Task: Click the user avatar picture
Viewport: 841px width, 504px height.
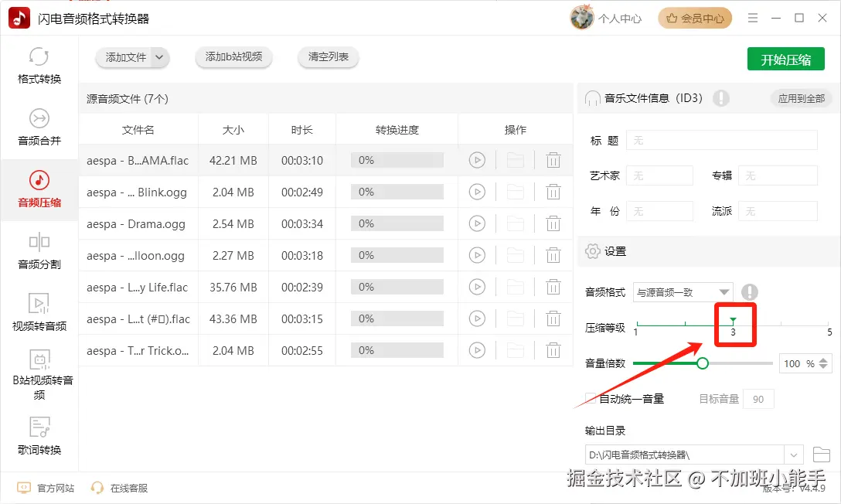Action: click(581, 18)
